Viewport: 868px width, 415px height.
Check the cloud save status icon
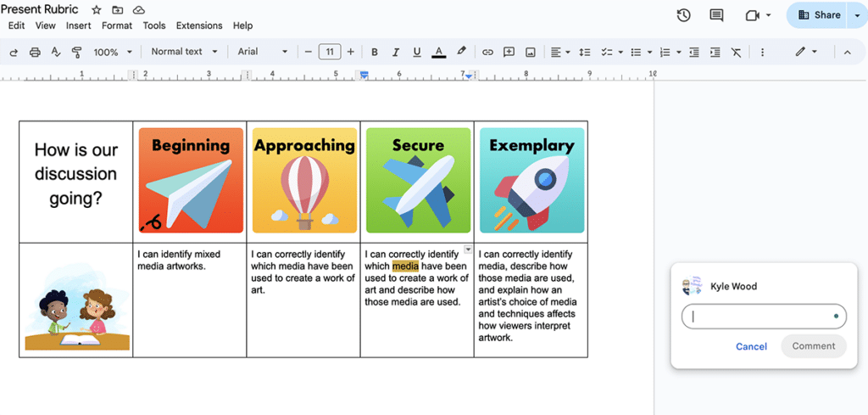tap(139, 10)
